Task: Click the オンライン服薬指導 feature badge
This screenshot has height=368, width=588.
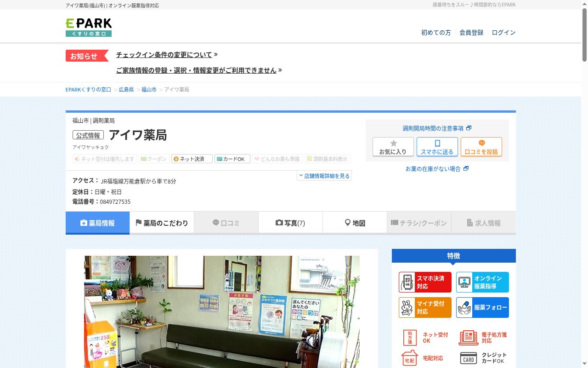Action: tap(482, 282)
